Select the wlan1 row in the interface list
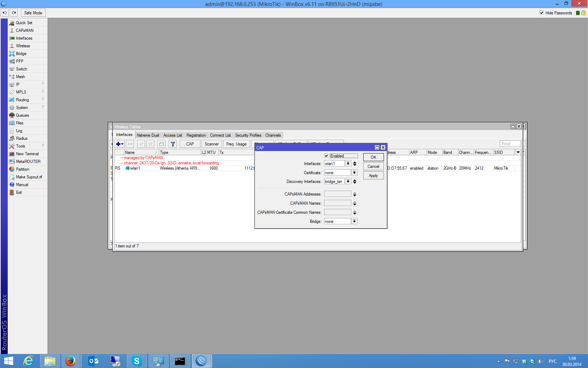588x368 pixels. click(317, 168)
